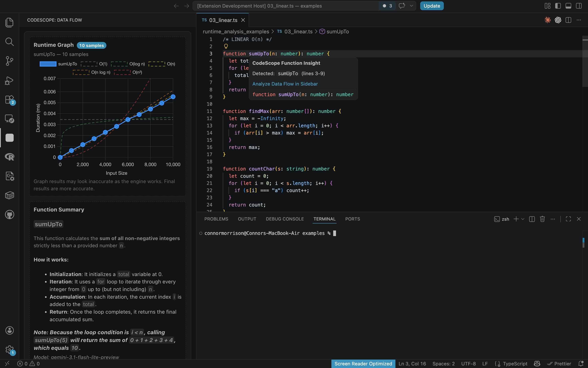Toggle O(1) series in graph legend

[x=94, y=64]
